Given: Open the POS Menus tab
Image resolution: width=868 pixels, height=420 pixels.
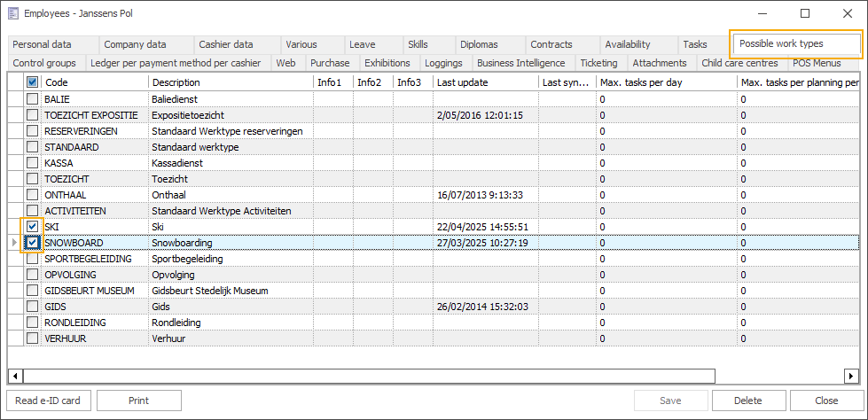Looking at the screenshot, I should pyautogui.click(x=817, y=63).
